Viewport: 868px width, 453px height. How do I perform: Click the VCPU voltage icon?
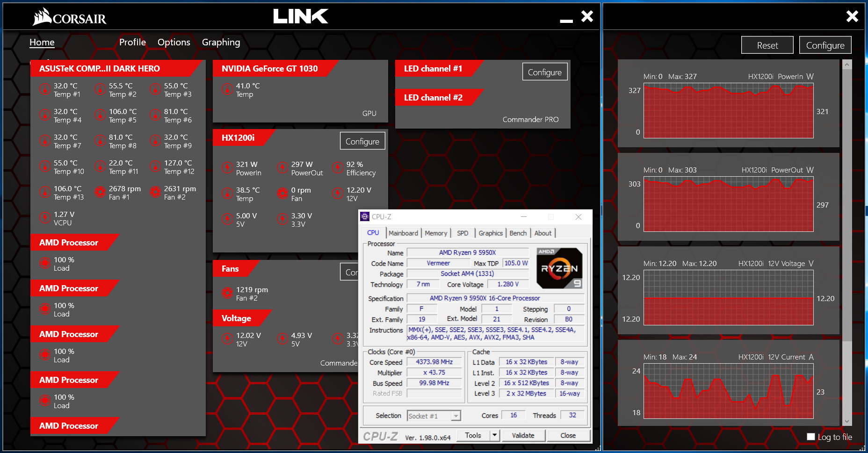[45, 217]
